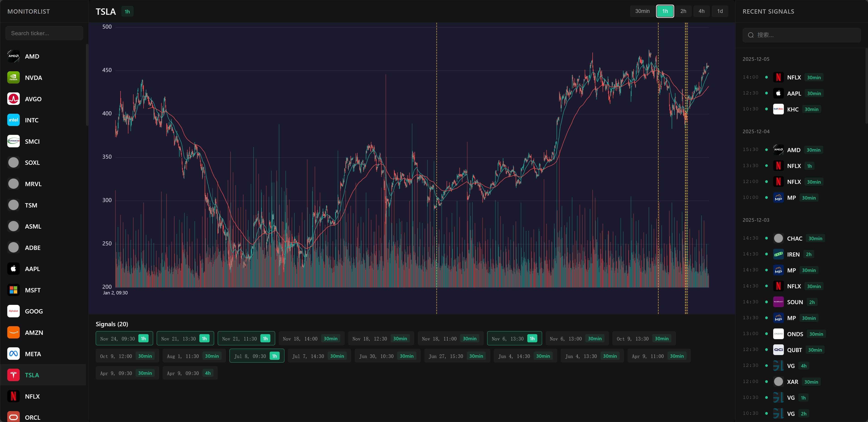This screenshot has width=868, height=422.
Task: Switch chart to the 1d timeframe
Action: pyautogui.click(x=720, y=11)
